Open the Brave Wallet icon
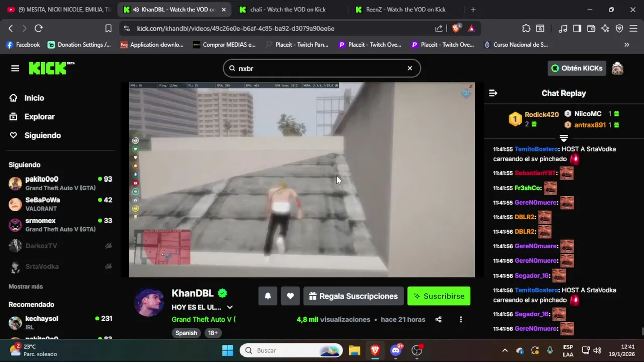Screen dimensions: 644x362 click(591, 29)
